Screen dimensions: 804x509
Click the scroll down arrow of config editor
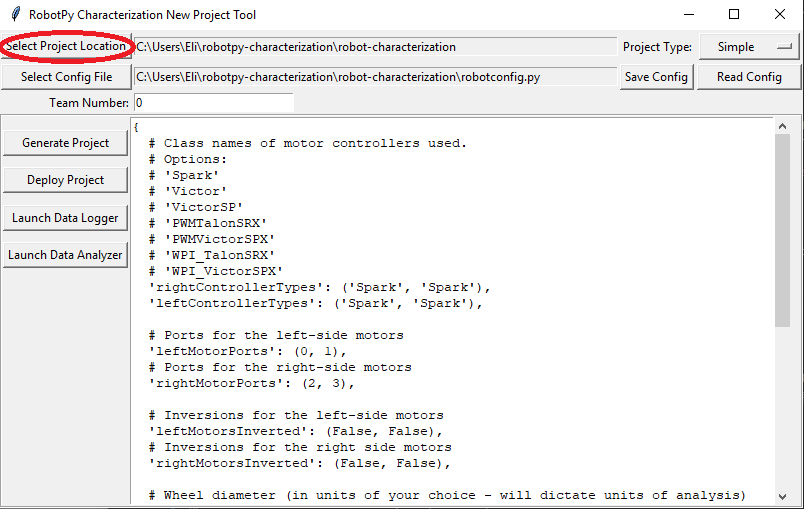(782, 496)
